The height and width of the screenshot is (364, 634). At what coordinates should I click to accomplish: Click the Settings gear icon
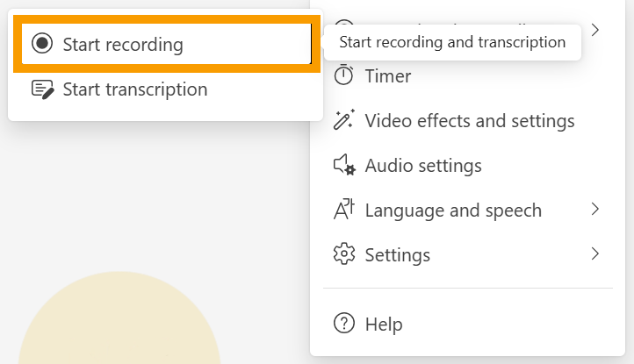tap(344, 255)
